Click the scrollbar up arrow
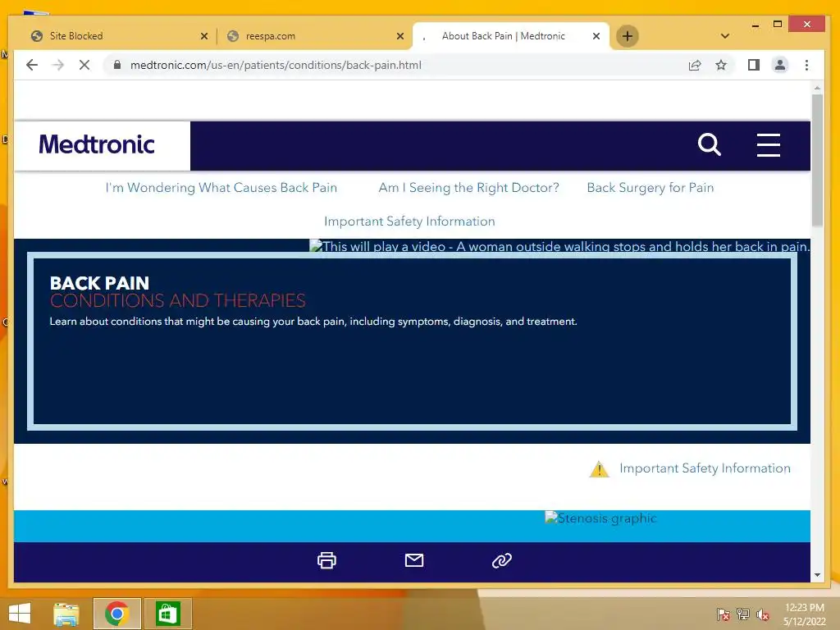The image size is (840, 630). (817, 88)
